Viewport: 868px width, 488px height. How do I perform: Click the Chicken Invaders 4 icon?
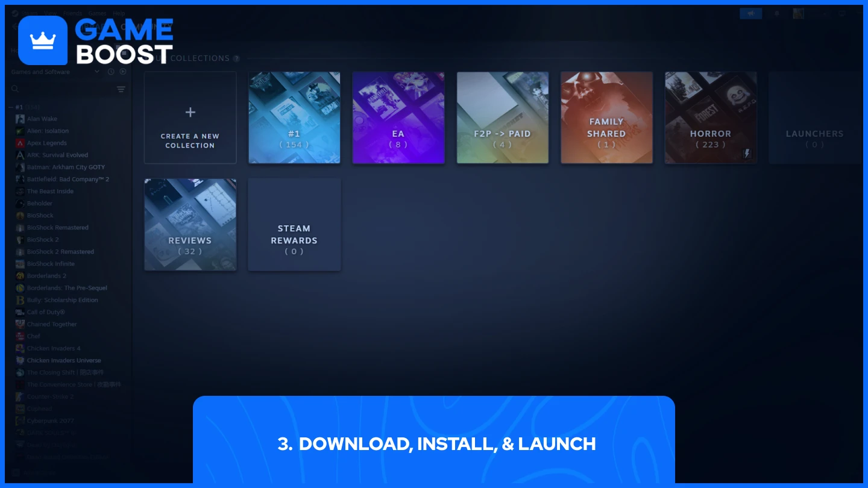point(20,348)
